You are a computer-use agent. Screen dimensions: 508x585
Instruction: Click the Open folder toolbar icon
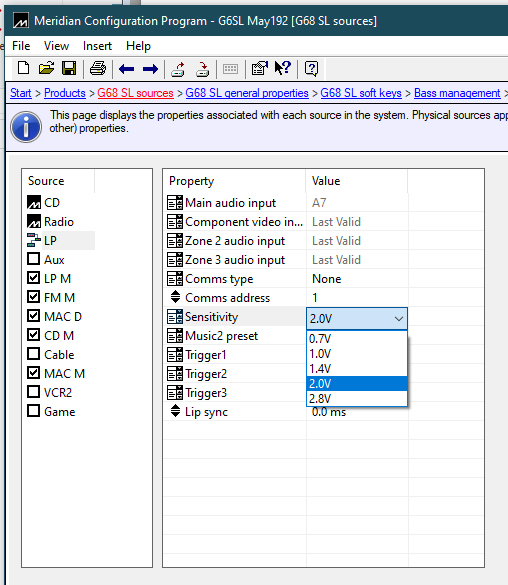pyautogui.click(x=46, y=68)
